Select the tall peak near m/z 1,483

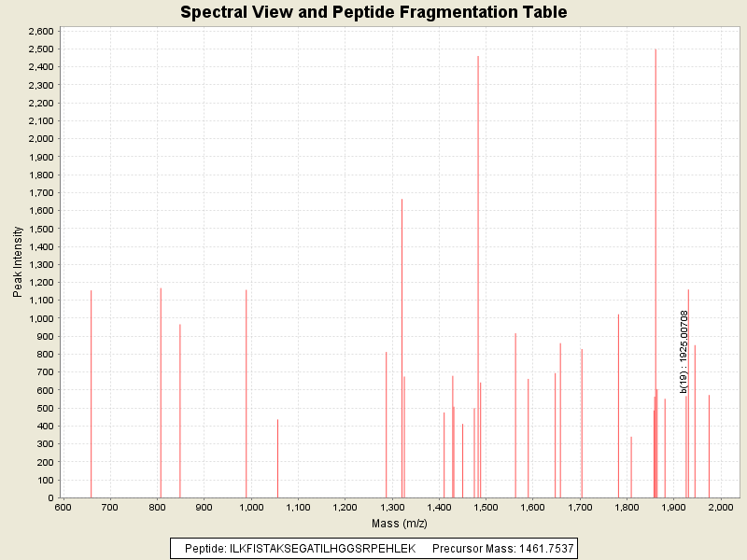478,280
